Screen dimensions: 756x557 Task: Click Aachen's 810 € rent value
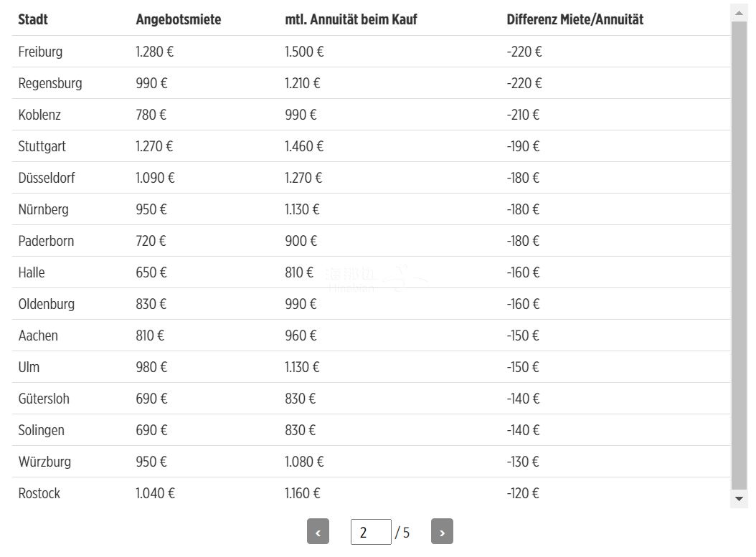tap(150, 335)
